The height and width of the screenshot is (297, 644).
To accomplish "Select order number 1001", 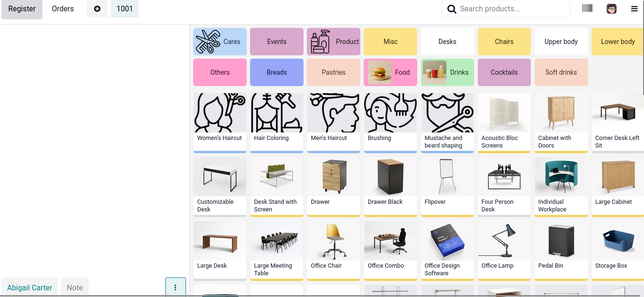I will point(125,9).
